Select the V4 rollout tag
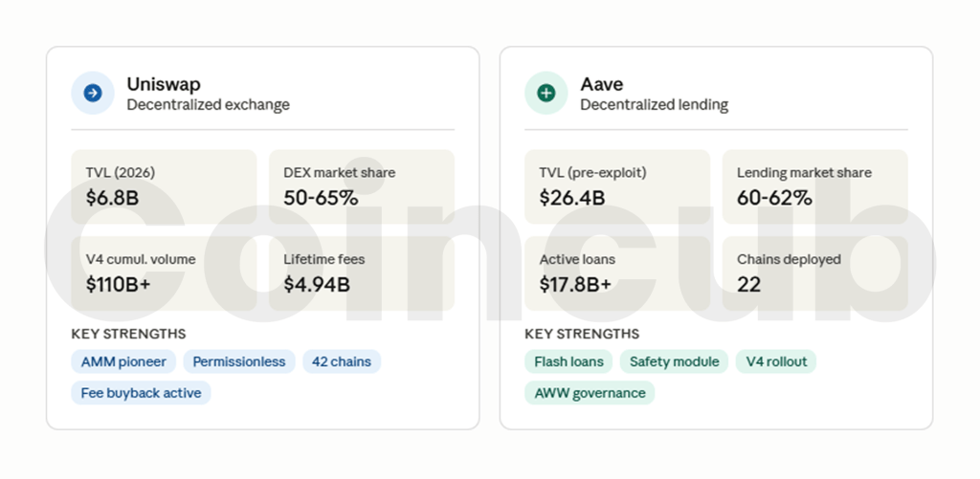Image resolution: width=980 pixels, height=479 pixels. tap(775, 361)
